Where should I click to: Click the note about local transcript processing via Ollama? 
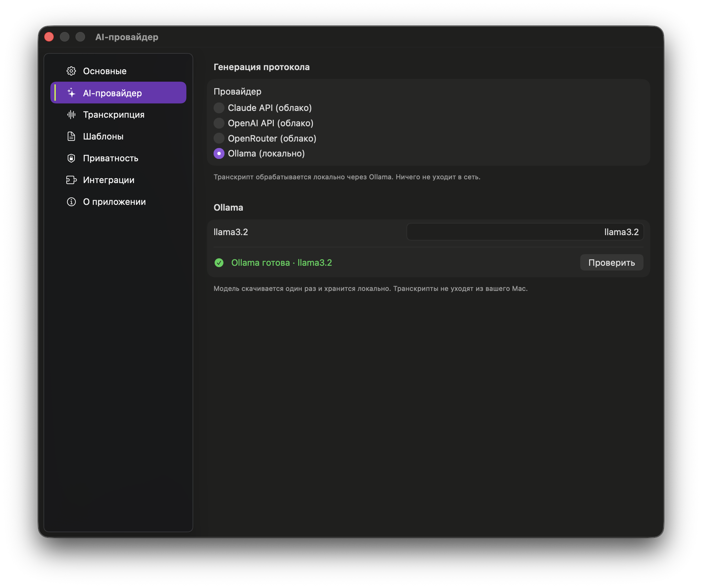click(x=347, y=177)
